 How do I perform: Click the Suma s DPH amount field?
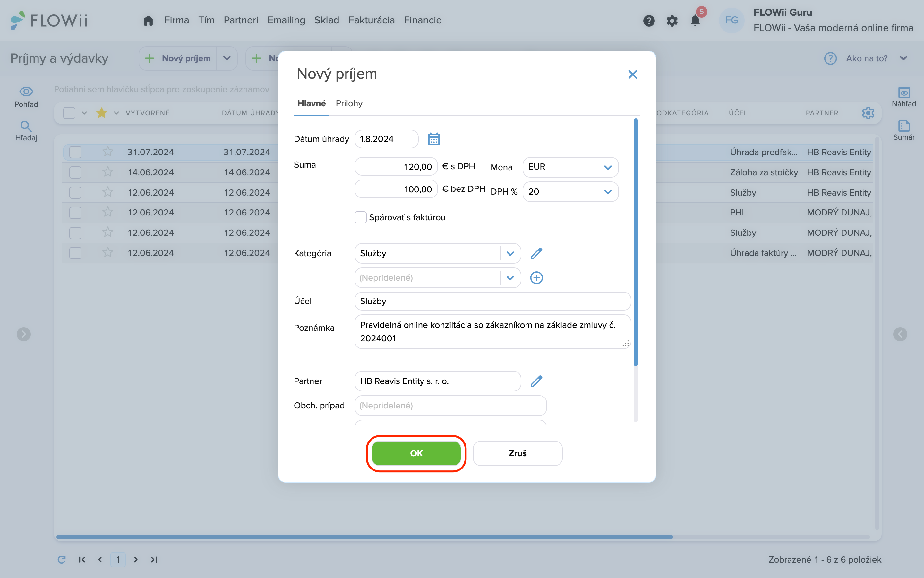[x=396, y=167]
